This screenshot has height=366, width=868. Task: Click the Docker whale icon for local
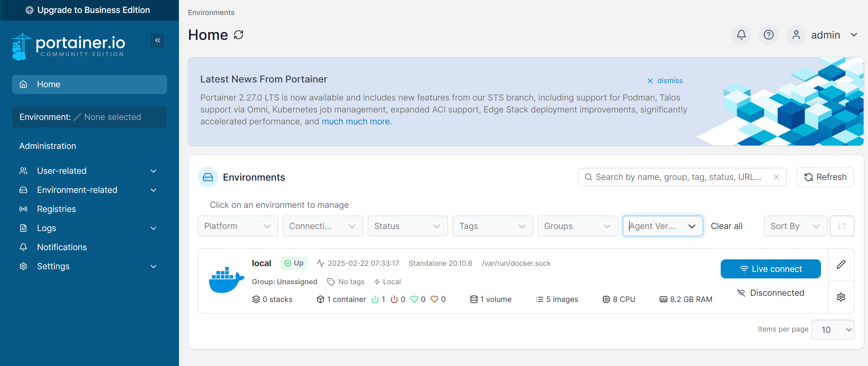(226, 280)
